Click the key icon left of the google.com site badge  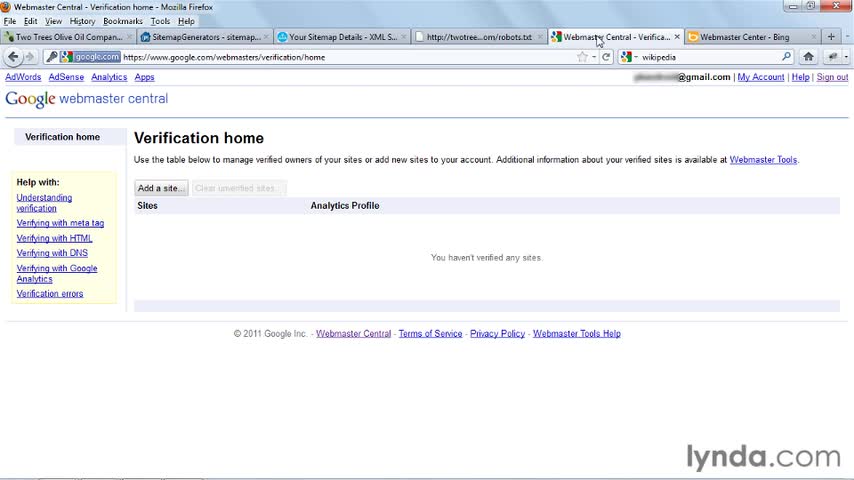pyautogui.click(x=52, y=57)
